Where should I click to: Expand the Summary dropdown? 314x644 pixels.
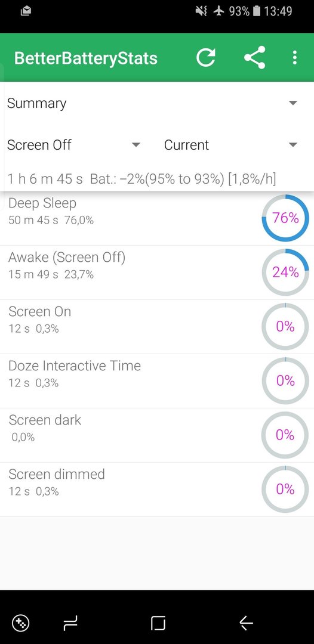158,103
